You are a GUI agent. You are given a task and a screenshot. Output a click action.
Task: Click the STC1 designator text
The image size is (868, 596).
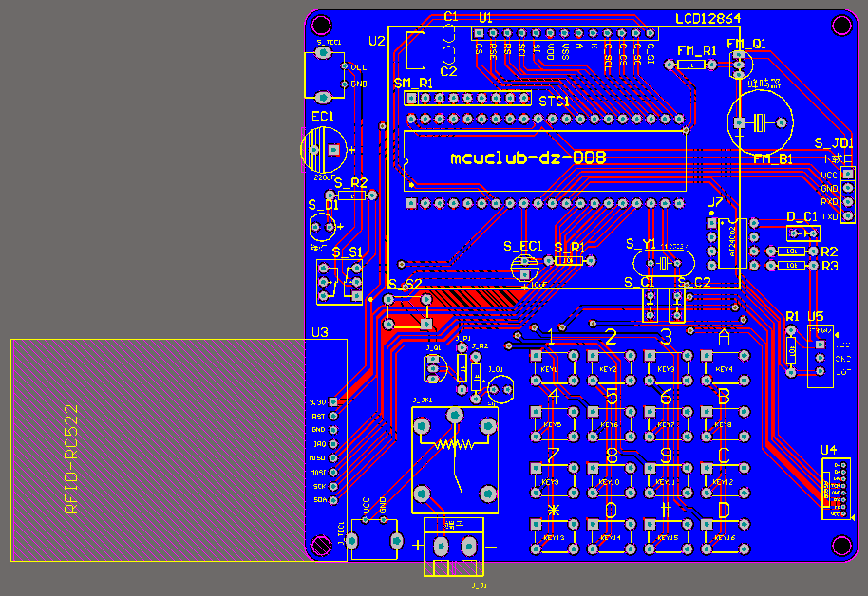tap(554, 102)
